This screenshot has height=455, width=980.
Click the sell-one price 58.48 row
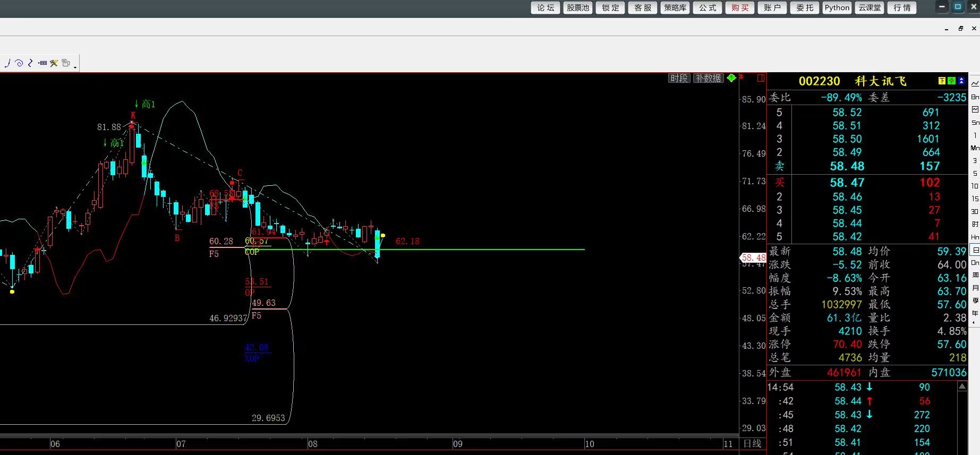[x=867, y=166]
